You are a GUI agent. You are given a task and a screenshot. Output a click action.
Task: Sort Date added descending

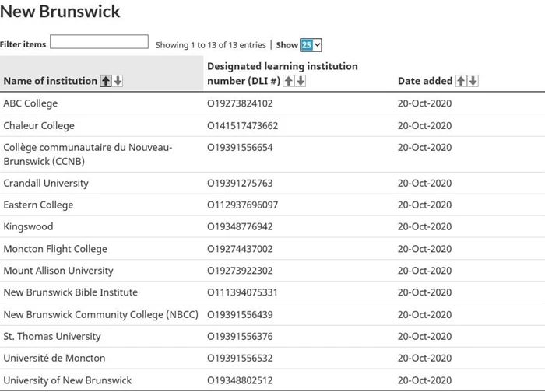tap(473, 81)
